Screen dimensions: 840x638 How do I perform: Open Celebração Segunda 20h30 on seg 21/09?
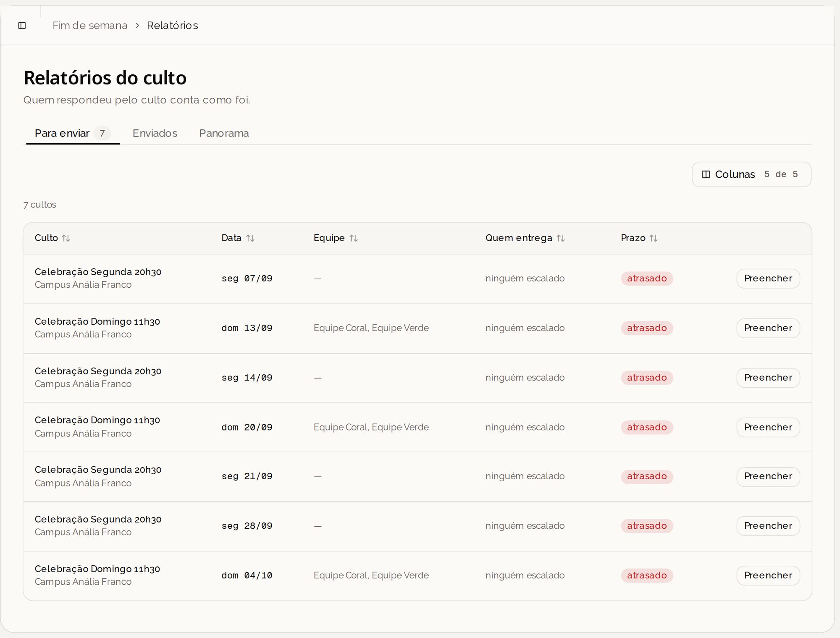(98, 470)
